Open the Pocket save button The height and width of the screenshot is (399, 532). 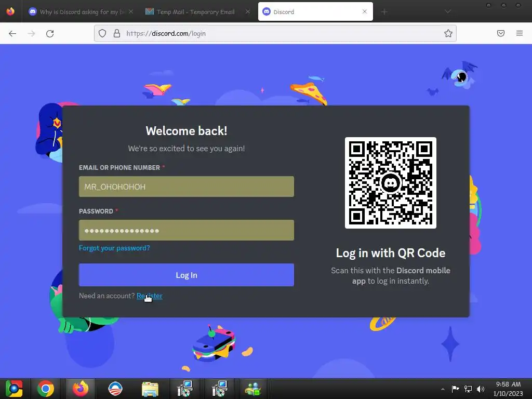[x=500, y=33]
